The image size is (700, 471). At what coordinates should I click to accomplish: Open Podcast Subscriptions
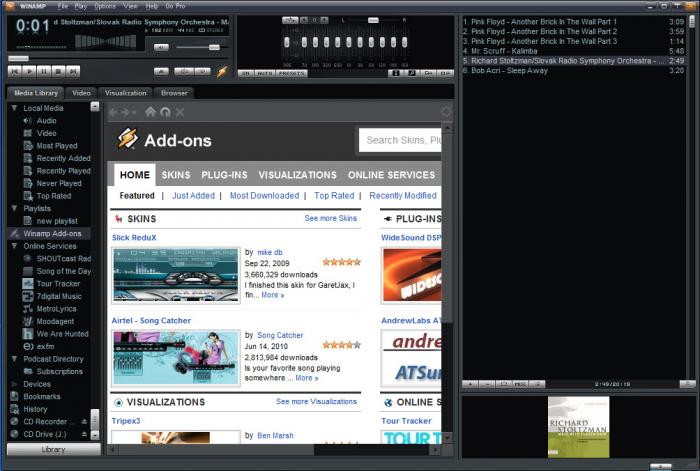(x=59, y=371)
